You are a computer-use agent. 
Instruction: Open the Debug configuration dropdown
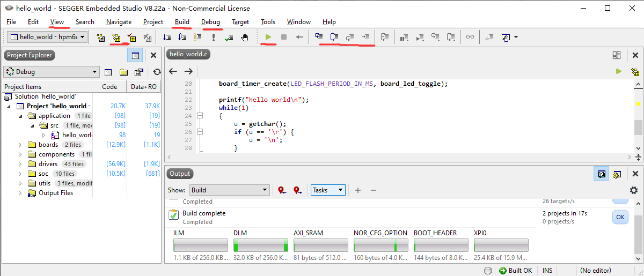tap(51, 72)
